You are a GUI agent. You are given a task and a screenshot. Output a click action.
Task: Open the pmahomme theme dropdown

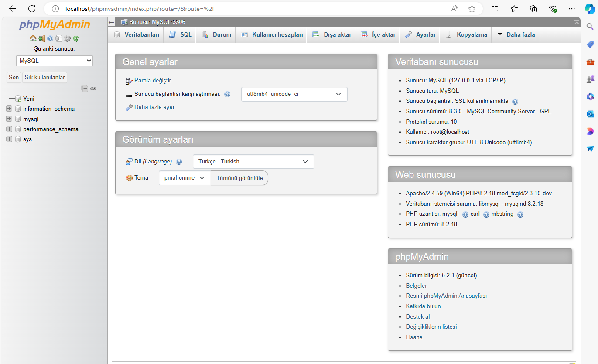[x=185, y=178]
